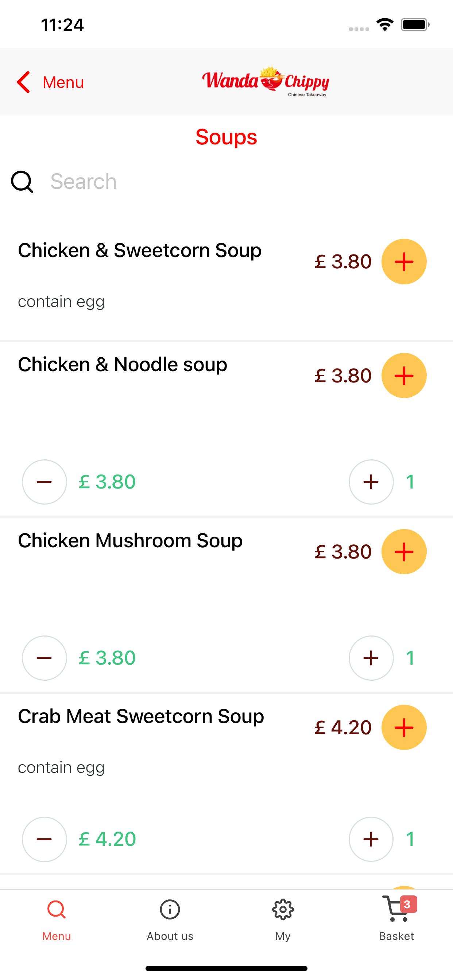
Task: Decrease Chicken & Noodle soup quantity
Action: coord(44,482)
